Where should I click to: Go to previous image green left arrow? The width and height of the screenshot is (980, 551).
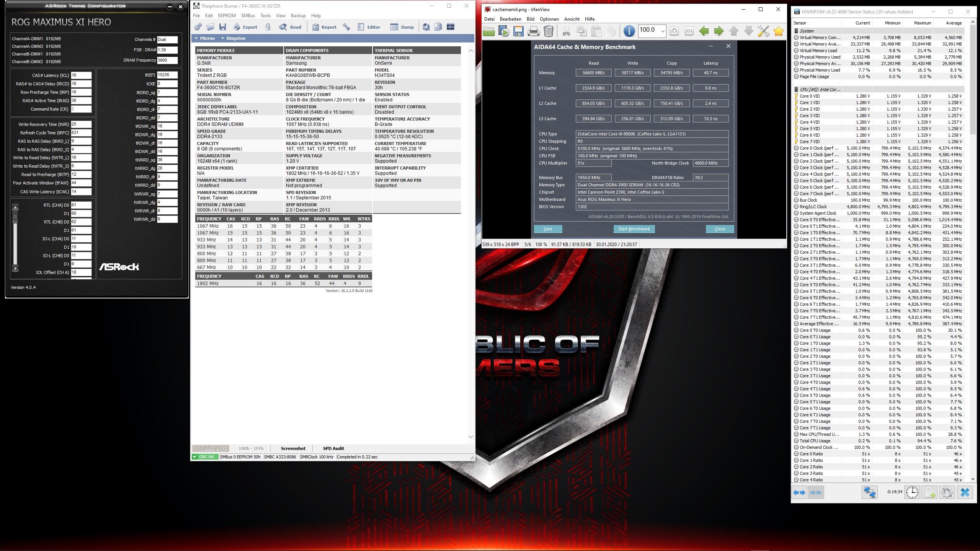point(704,31)
